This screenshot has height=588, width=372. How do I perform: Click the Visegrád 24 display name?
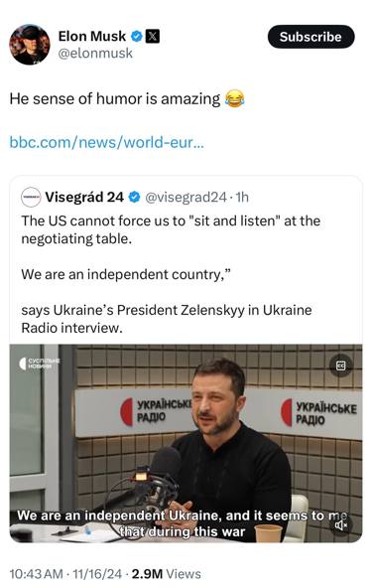(84, 197)
